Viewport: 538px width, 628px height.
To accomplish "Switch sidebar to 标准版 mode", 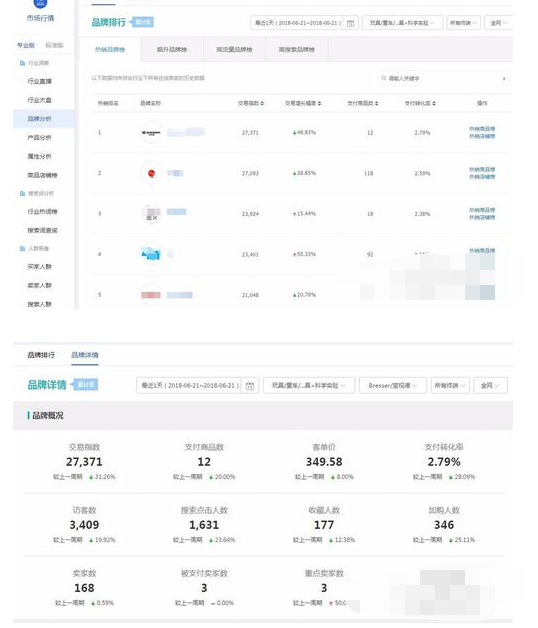I will pyautogui.click(x=54, y=45).
